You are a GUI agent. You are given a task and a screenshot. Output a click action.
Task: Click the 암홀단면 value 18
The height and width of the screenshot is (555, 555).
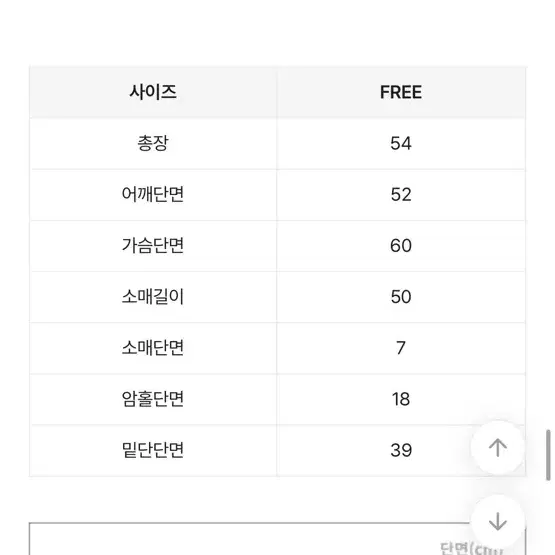[401, 399]
